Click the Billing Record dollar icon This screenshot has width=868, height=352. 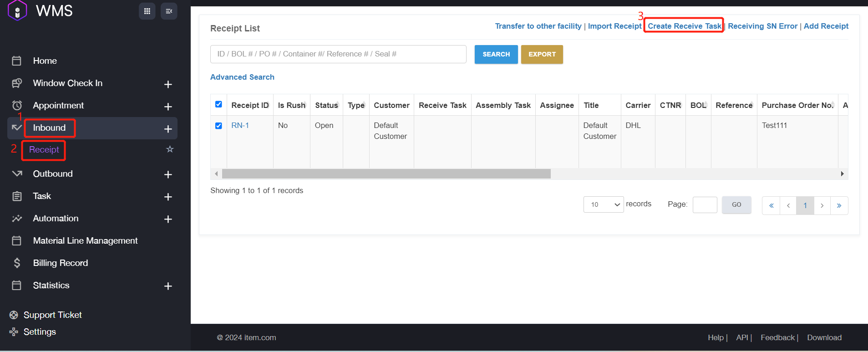tap(17, 263)
